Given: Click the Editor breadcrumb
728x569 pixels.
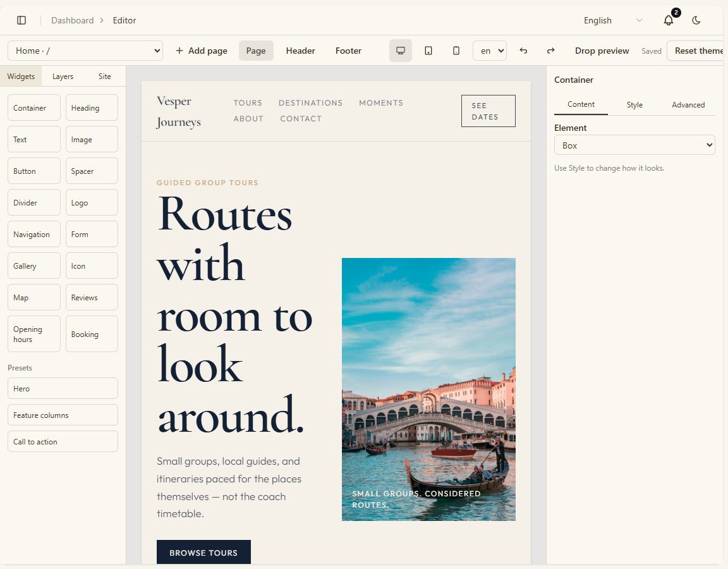Looking at the screenshot, I should point(124,20).
